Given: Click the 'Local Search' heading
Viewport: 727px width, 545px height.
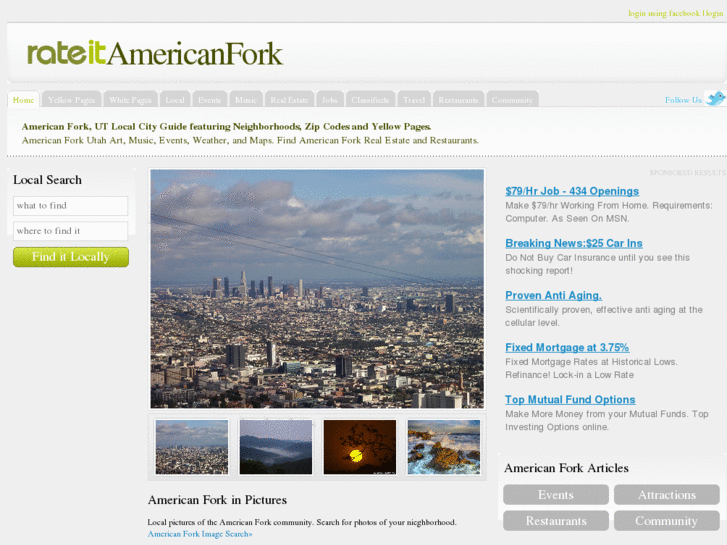Looking at the screenshot, I should [x=47, y=180].
